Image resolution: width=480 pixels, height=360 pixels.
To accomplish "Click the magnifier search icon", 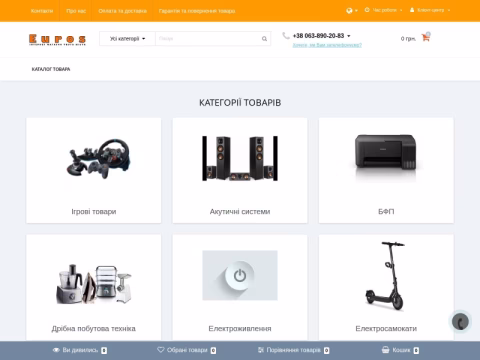I will coord(264,39).
